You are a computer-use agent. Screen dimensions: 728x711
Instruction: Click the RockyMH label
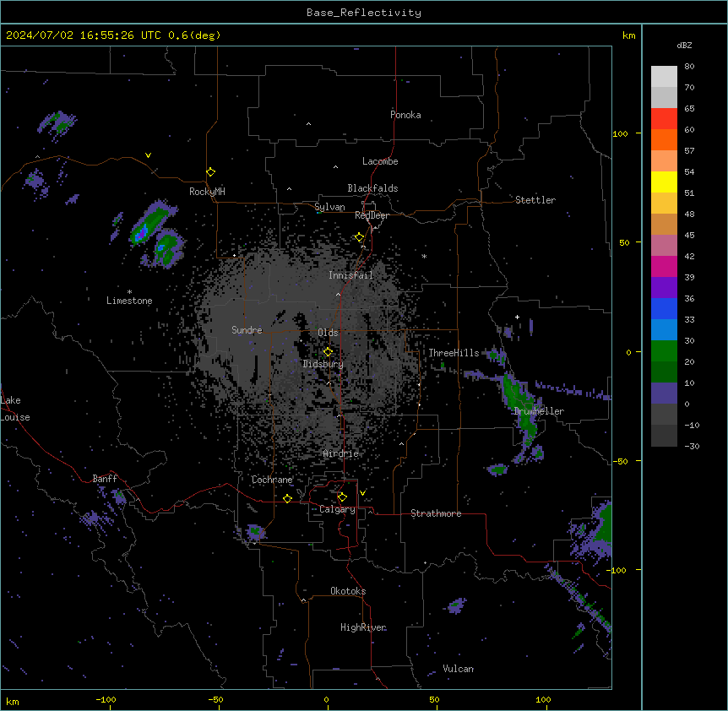tap(207, 192)
